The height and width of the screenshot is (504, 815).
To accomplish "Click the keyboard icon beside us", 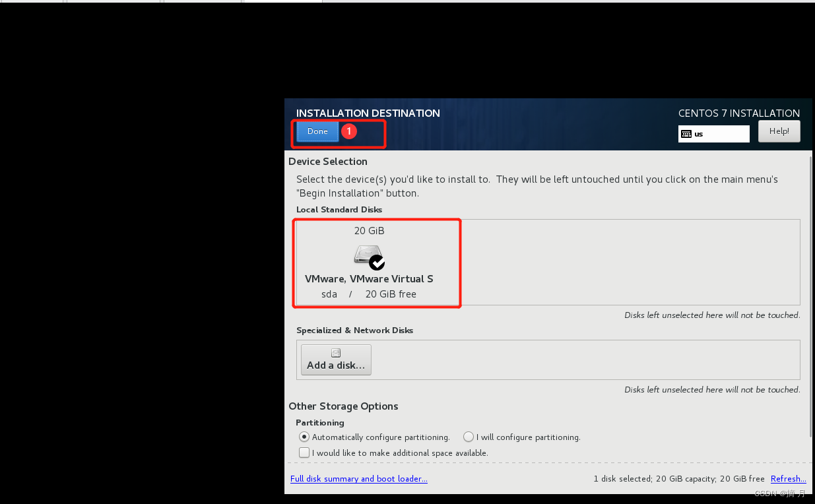I will coord(686,134).
